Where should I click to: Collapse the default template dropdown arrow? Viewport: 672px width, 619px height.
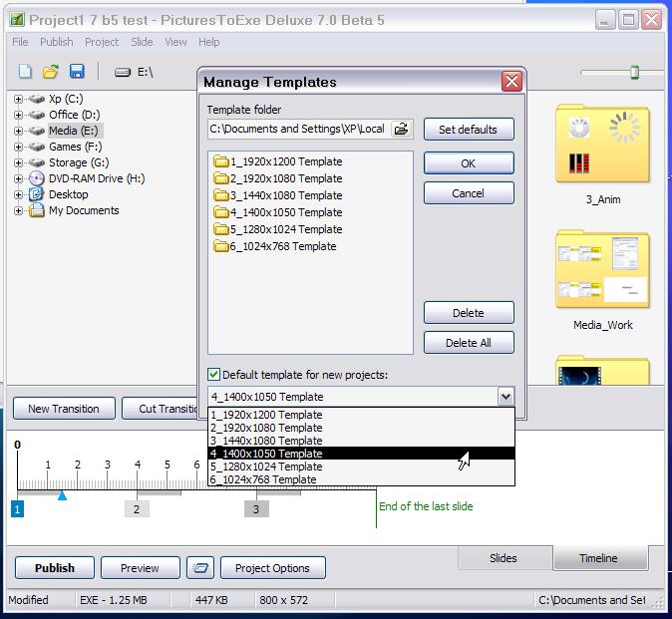[505, 397]
